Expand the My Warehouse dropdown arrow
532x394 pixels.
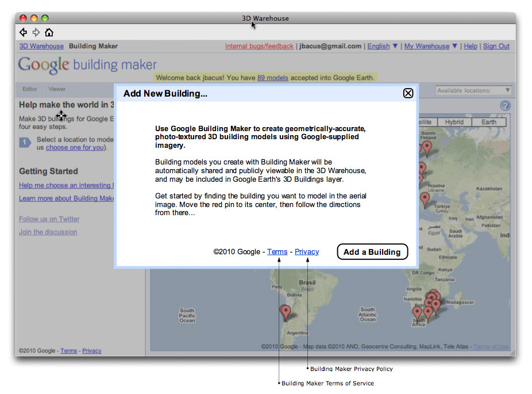(454, 46)
